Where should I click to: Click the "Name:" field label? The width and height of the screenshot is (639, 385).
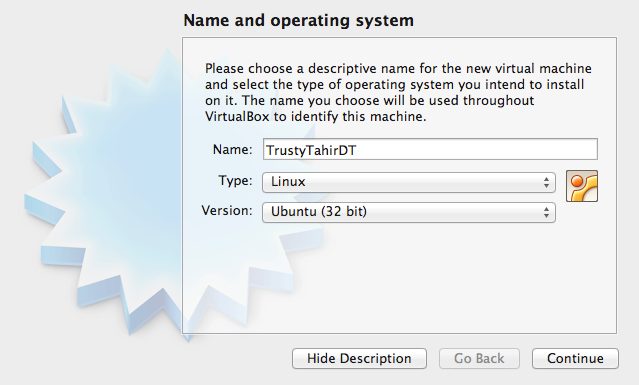[x=232, y=150]
